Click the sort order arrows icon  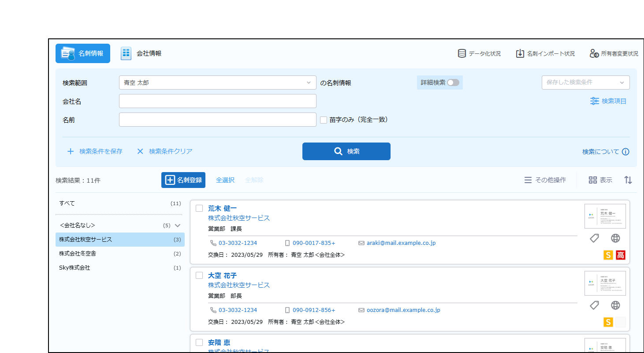click(x=628, y=180)
